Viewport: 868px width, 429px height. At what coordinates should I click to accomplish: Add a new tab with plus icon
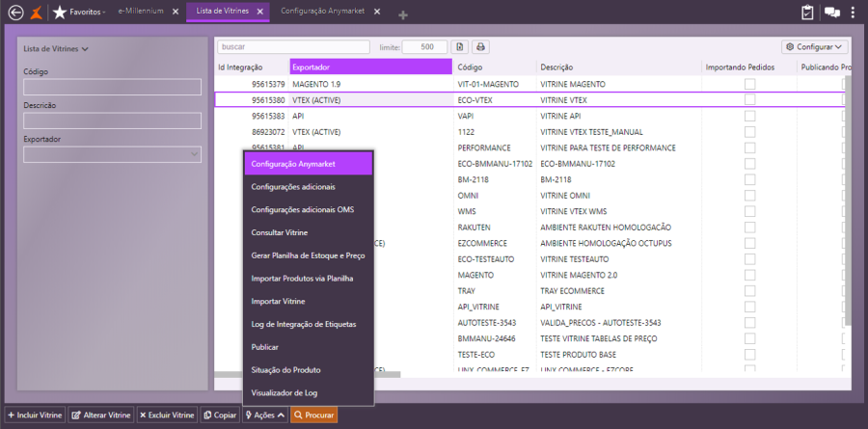(403, 15)
